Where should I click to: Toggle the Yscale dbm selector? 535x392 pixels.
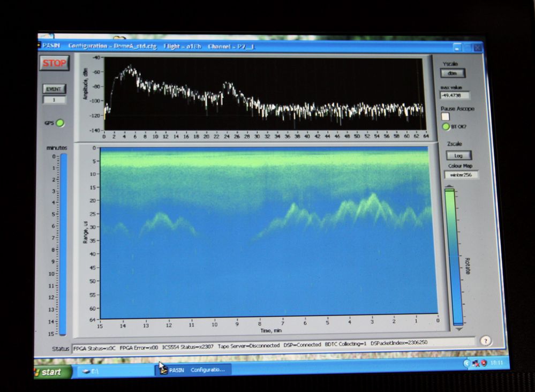(453, 73)
